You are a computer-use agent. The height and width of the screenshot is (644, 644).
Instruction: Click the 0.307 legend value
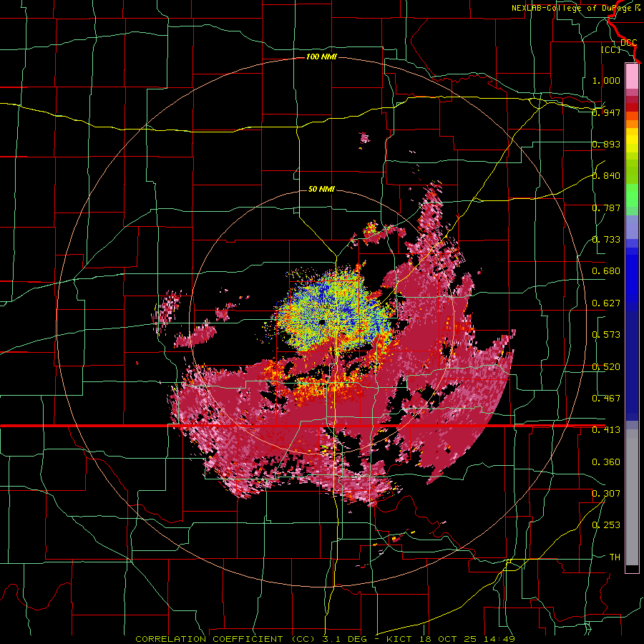point(606,494)
